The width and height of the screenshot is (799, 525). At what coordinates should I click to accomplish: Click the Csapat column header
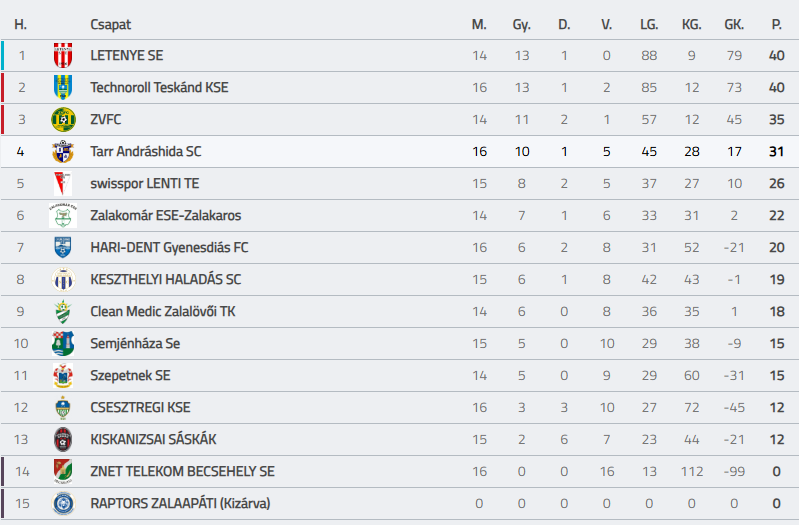(x=110, y=24)
